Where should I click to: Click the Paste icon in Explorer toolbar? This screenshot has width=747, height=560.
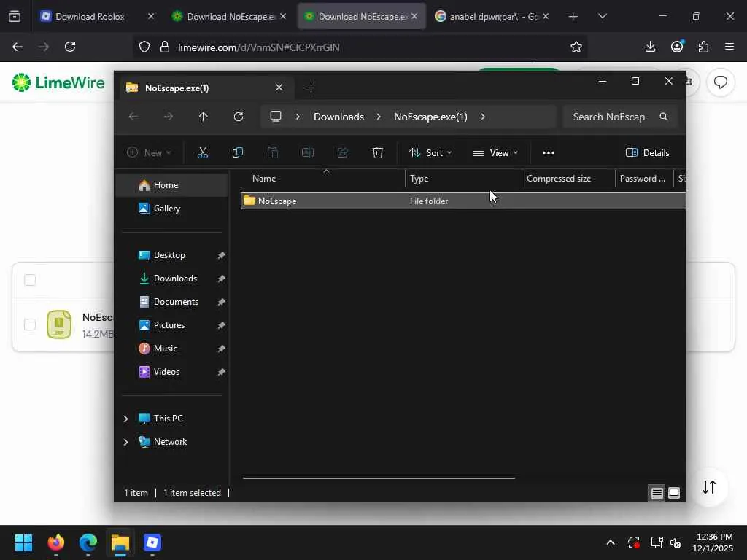[273, 152]
